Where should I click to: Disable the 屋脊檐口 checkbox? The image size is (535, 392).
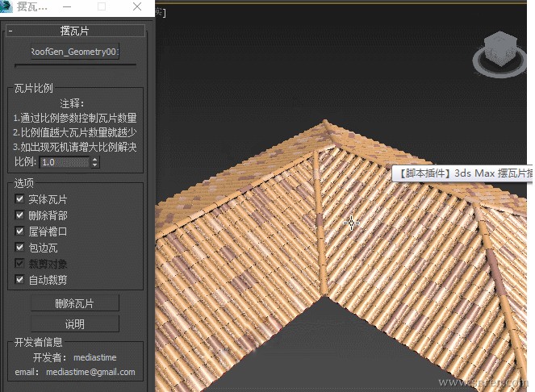[19, 231]
